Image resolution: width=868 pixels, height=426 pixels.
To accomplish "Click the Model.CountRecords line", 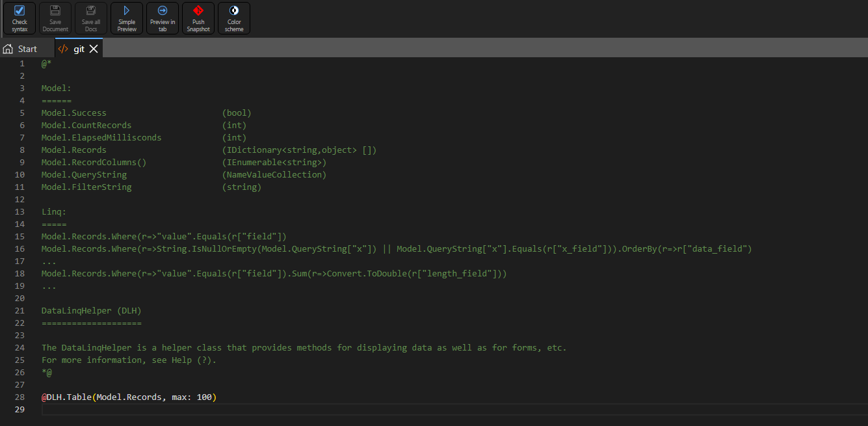I will point(144,125).
